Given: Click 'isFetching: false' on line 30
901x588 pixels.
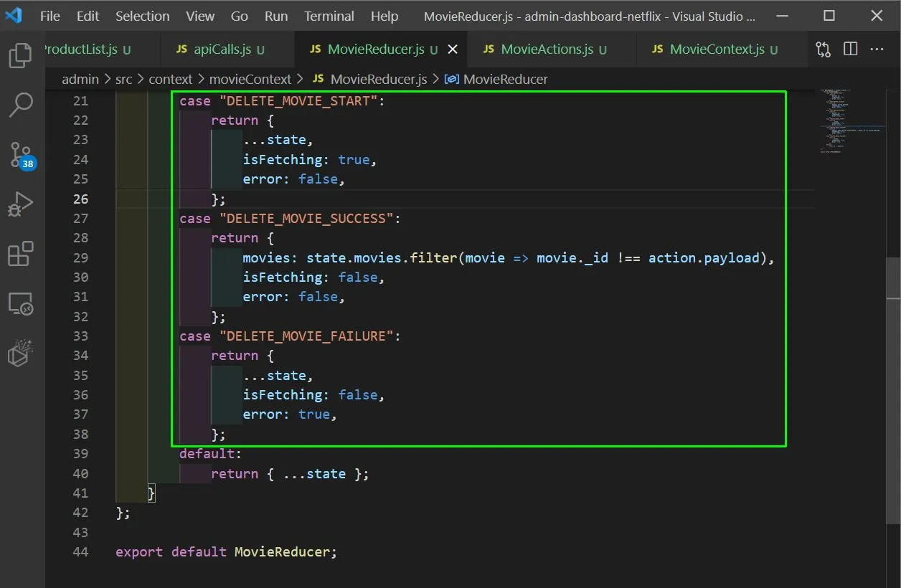Looking at the screenshot, I should coord(310,278).
